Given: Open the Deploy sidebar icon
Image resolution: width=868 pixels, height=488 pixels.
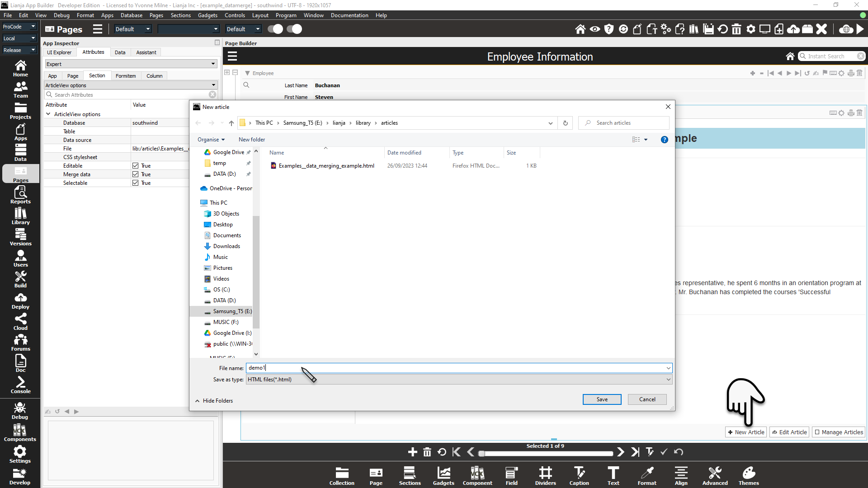Looking at the screenshot, I should tap(20, 300).
